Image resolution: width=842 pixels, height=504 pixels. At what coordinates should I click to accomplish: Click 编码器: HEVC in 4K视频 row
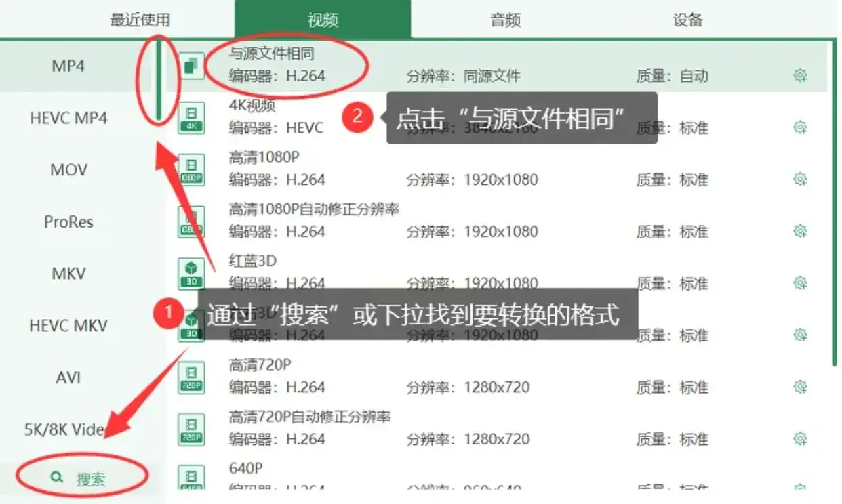276,128
